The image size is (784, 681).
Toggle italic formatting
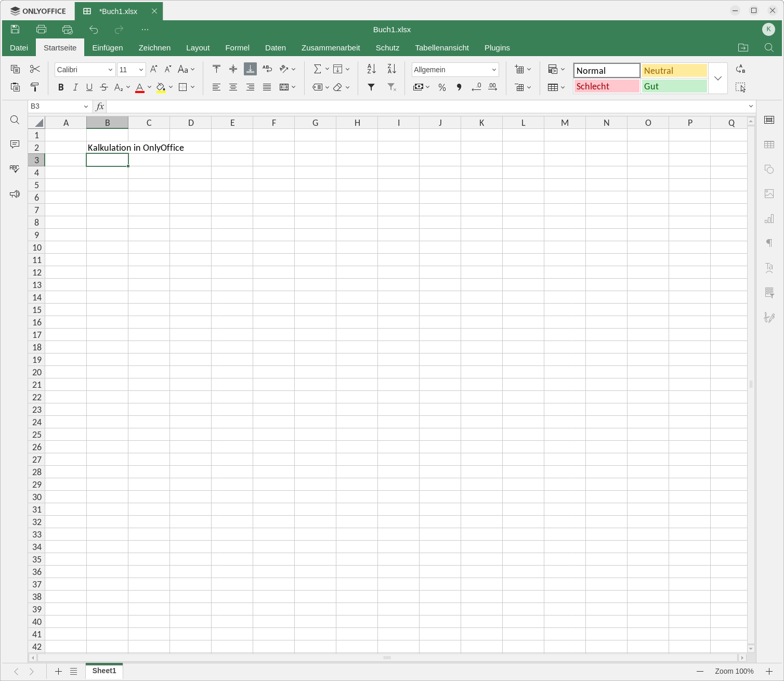(75, 87)
